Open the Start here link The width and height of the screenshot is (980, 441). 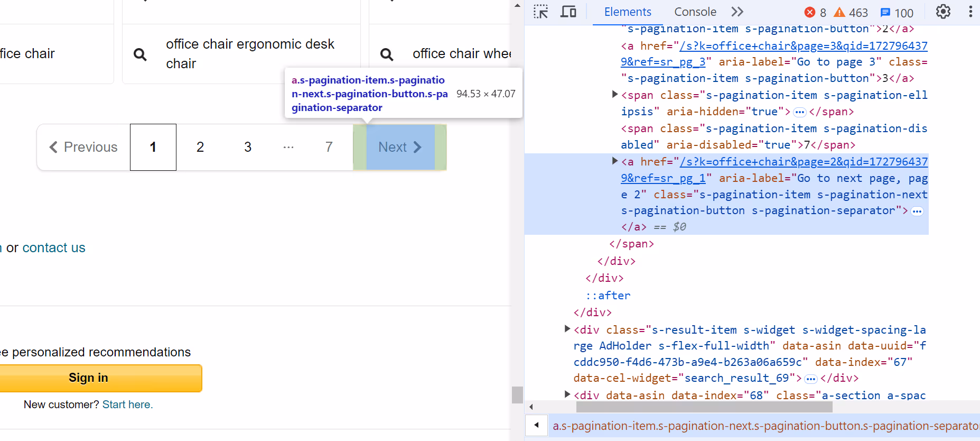point(127,405)
